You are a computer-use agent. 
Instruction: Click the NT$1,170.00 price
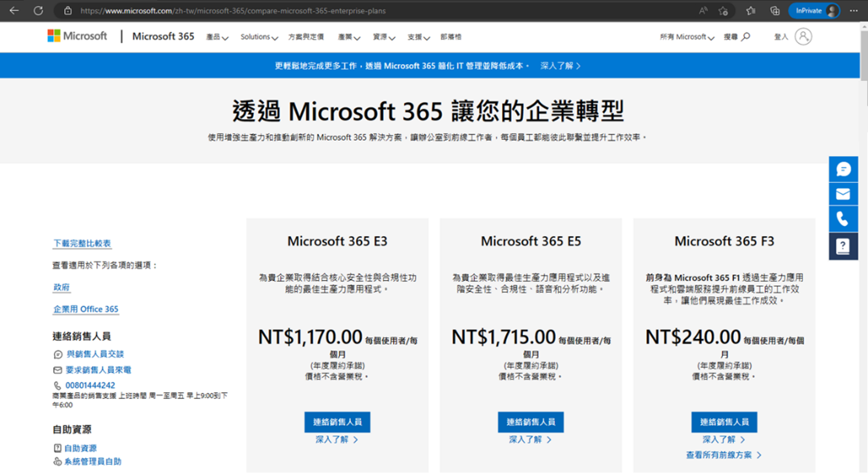click(310, 337)
